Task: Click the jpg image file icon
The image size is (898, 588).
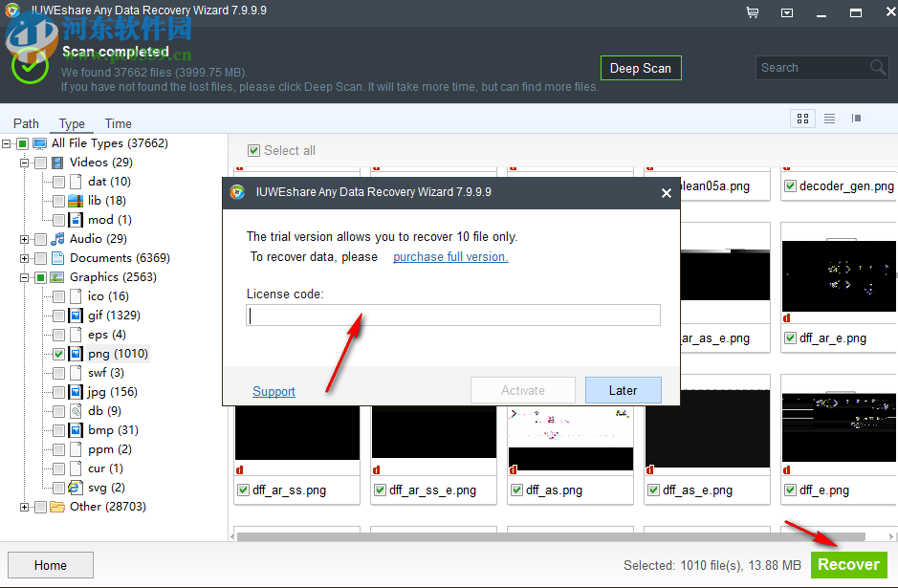Action: (76, 392)
